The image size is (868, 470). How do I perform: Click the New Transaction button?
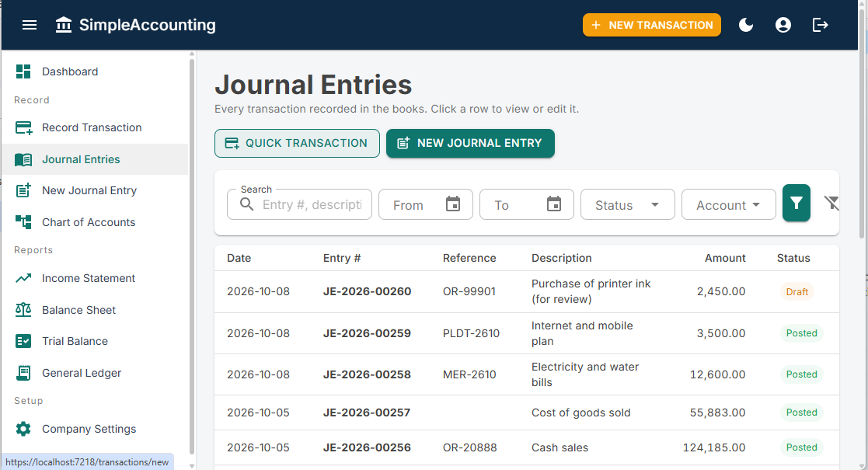pos(651,25)
